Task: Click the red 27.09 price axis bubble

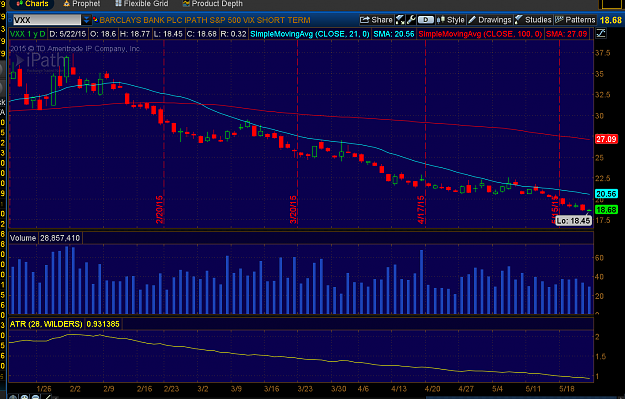Action: (x=606, y=139)
